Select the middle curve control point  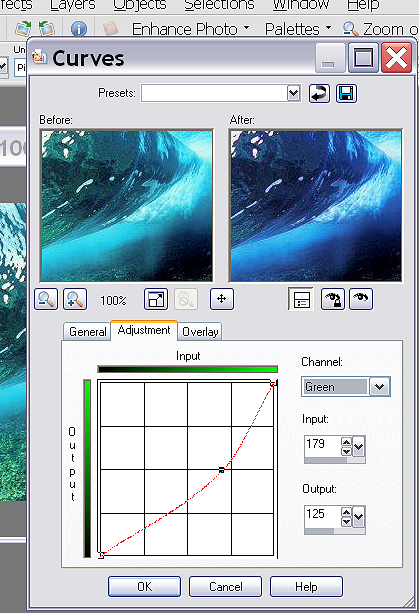[222, 470]
